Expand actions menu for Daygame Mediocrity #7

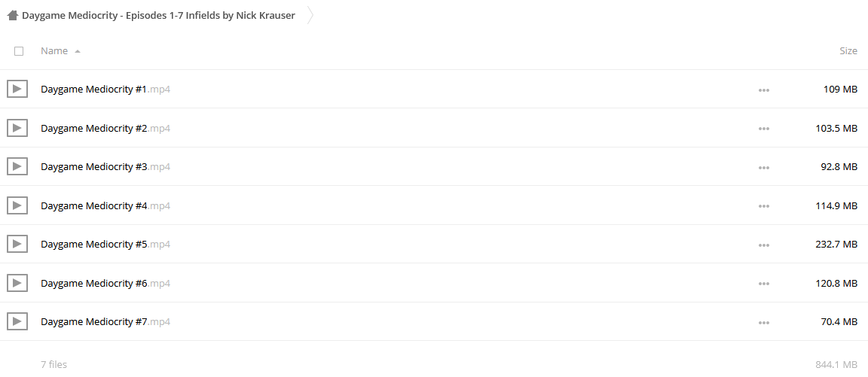click(764, 322)
